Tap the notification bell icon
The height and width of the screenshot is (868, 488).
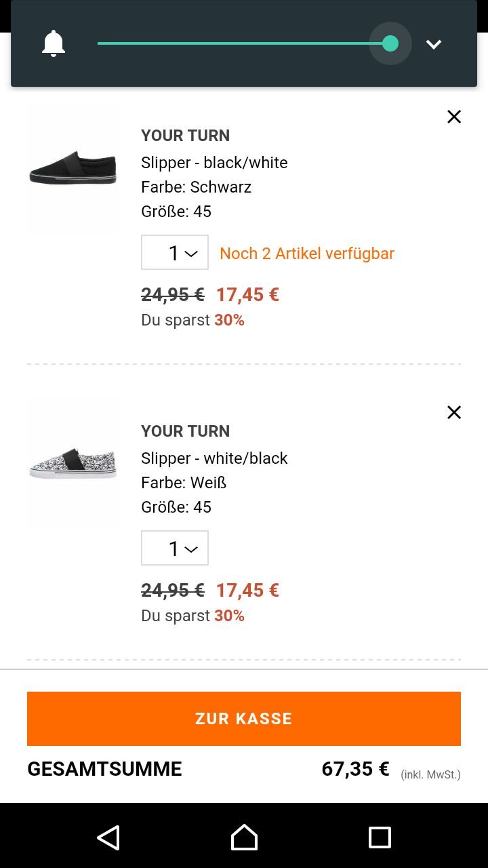pyautogui.click(x=54, y=44)
